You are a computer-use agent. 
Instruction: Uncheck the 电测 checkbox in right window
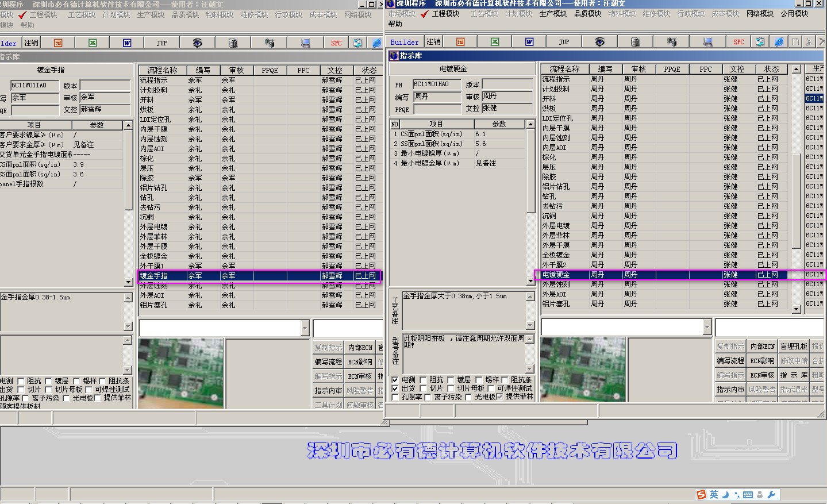(x=395, y=380)
